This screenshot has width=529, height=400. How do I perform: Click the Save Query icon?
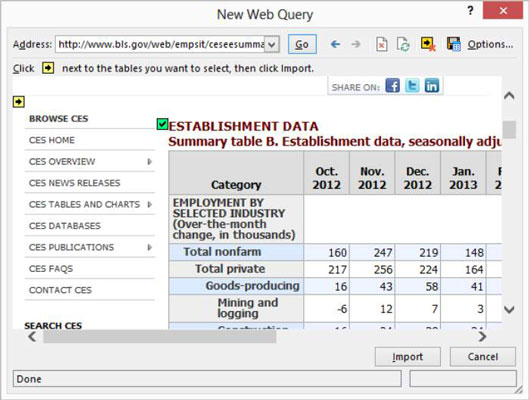click(454, 44)
